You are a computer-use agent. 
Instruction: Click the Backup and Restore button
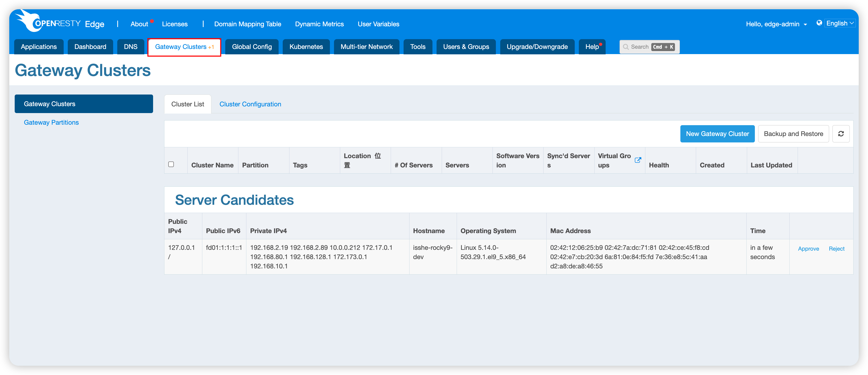click(793, 134)
